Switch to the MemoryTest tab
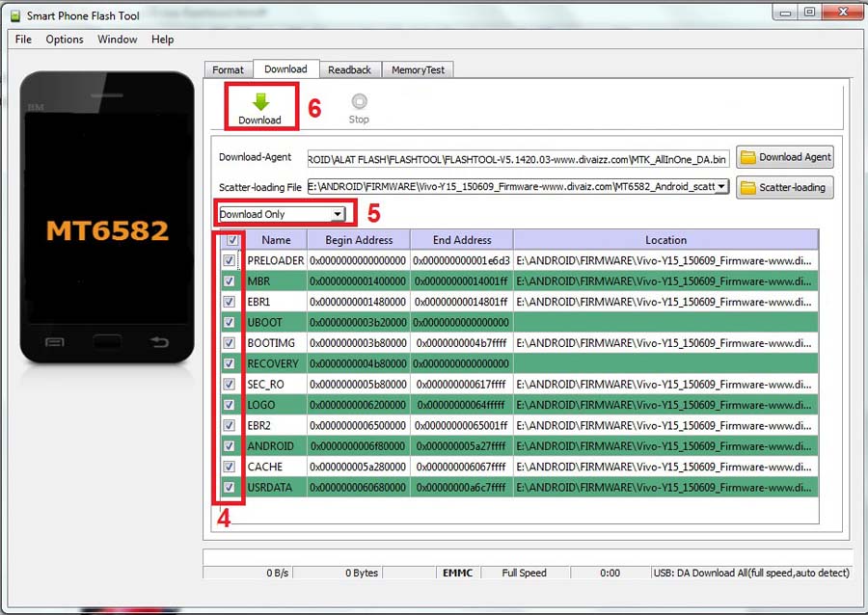This screenshot has width=868, height=615. point(418,69)
